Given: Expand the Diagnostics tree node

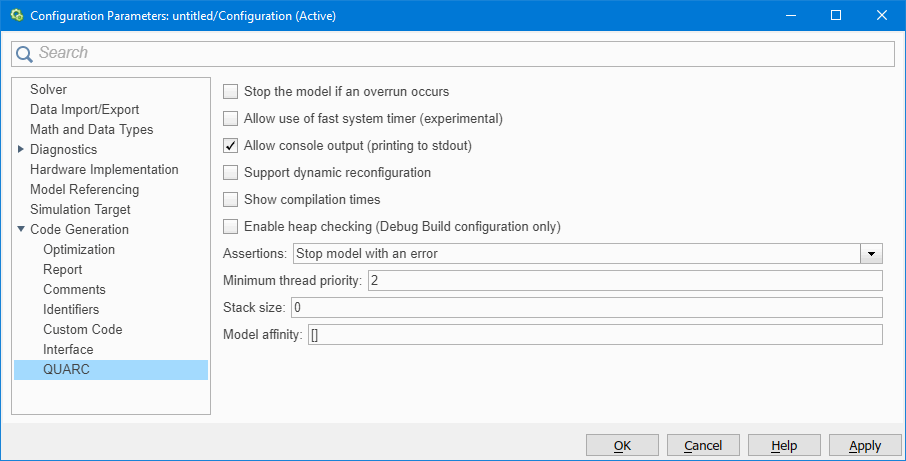Looking at the screenshot, I should click(21, 150).
